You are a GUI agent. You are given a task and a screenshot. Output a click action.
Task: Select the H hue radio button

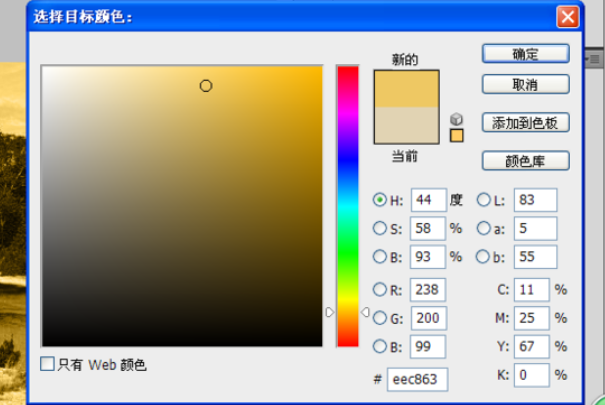pos(380,200)
